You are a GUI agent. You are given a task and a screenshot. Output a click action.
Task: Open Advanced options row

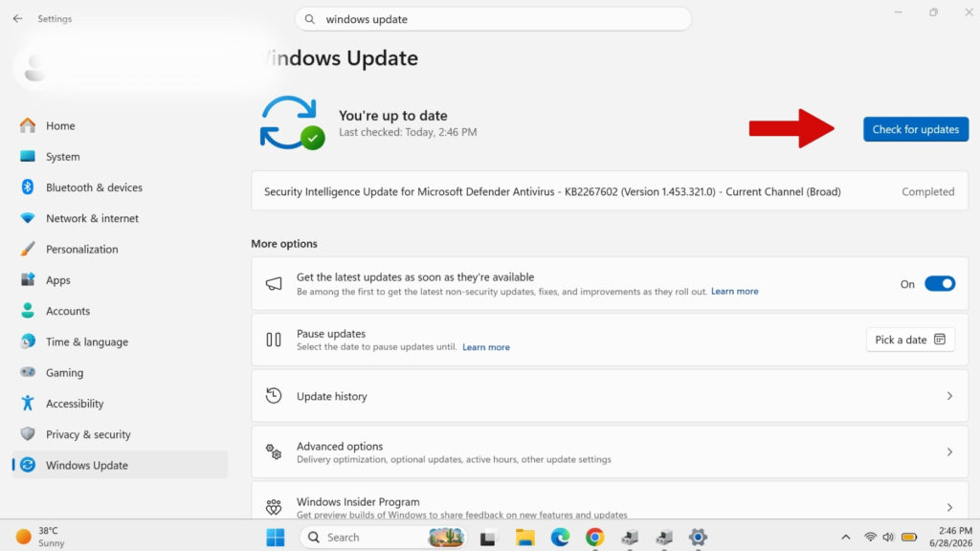click(x=610, y=452)
